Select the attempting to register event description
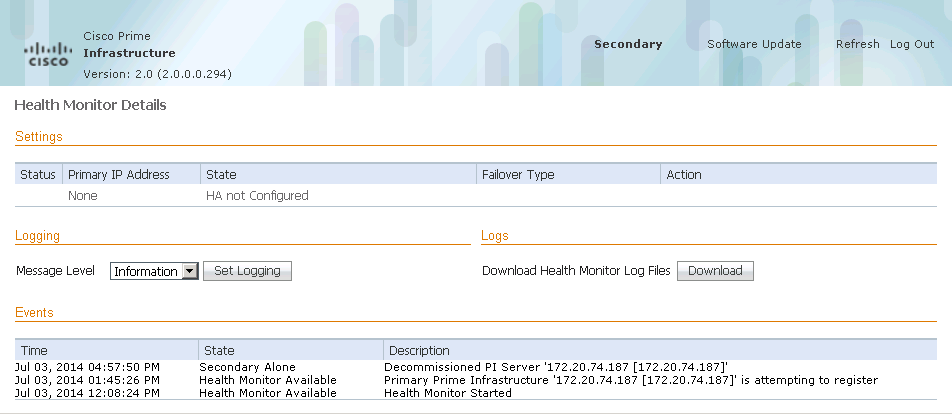The image size is (952, 414). click(630, 380)
